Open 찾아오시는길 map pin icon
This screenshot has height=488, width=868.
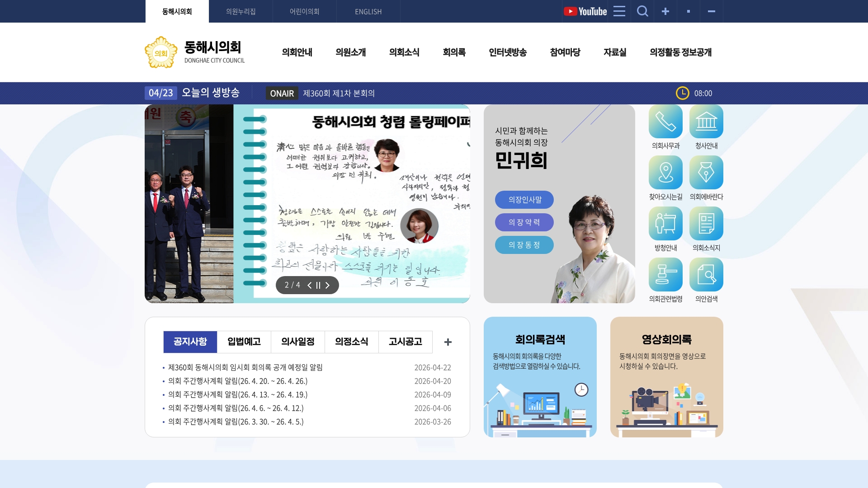click(x=665, y=173)
